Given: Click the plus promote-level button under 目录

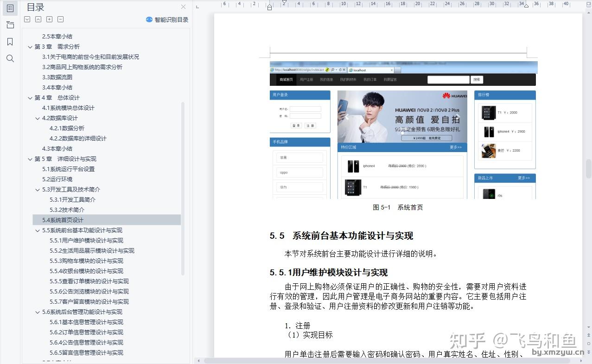Looking at the screenshot, I should tap(49, 19).
